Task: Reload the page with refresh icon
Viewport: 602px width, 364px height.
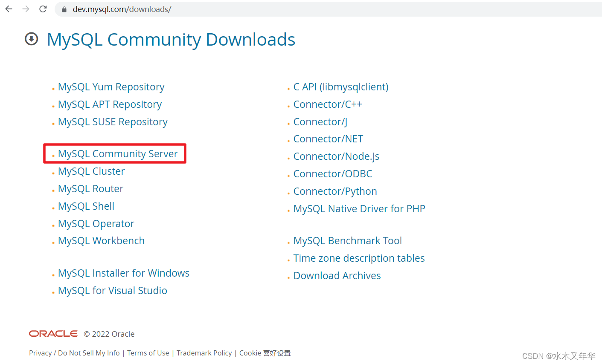Action: coord(43,9)
